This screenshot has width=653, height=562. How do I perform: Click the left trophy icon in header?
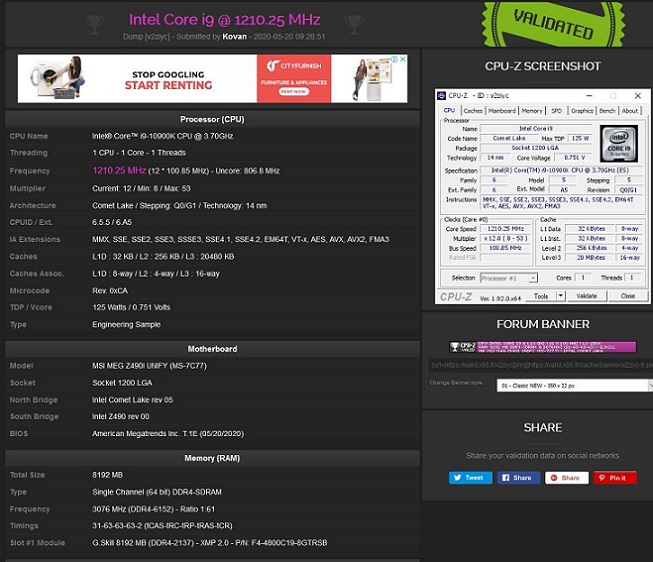[95, 25]
